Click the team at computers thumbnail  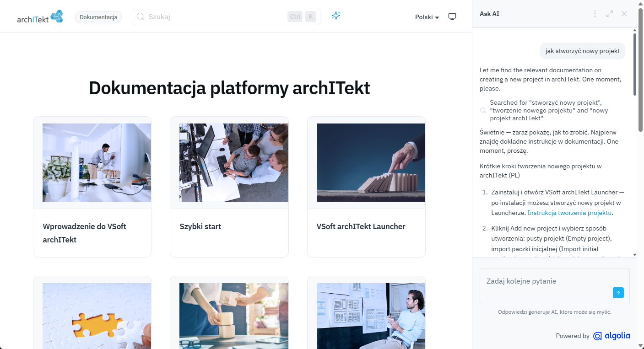pos(234,162)
